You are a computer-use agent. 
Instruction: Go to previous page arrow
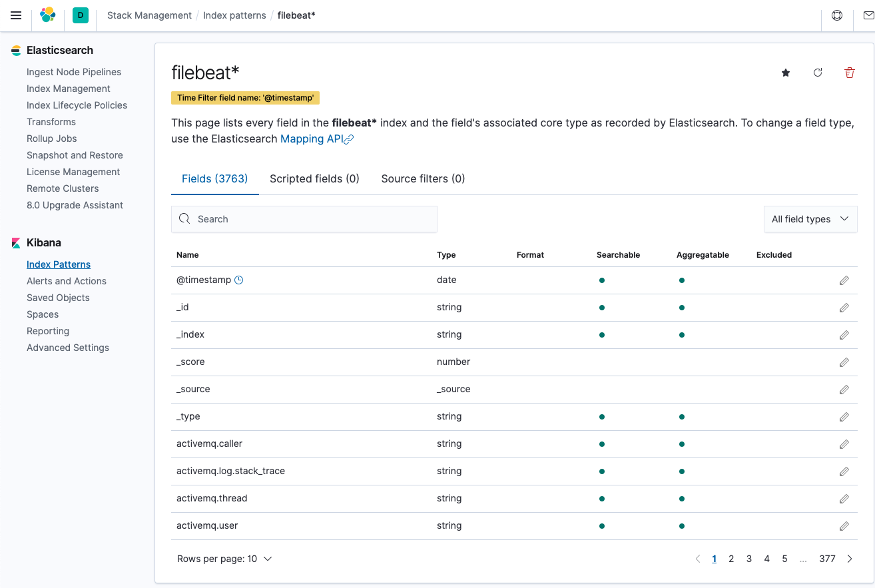698,559
